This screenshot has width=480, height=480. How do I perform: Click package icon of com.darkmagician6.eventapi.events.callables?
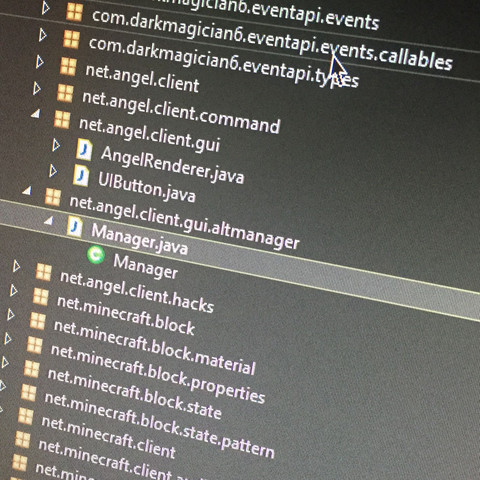pos(74,11)
